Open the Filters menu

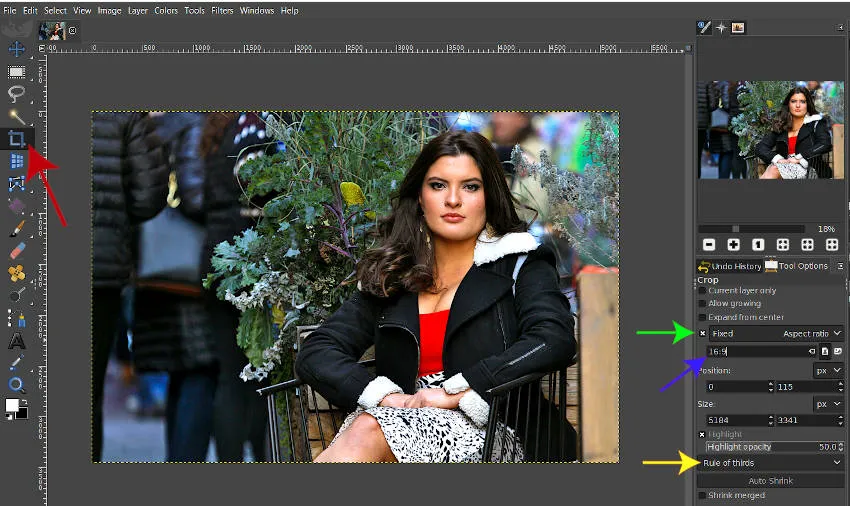point(222,10)
